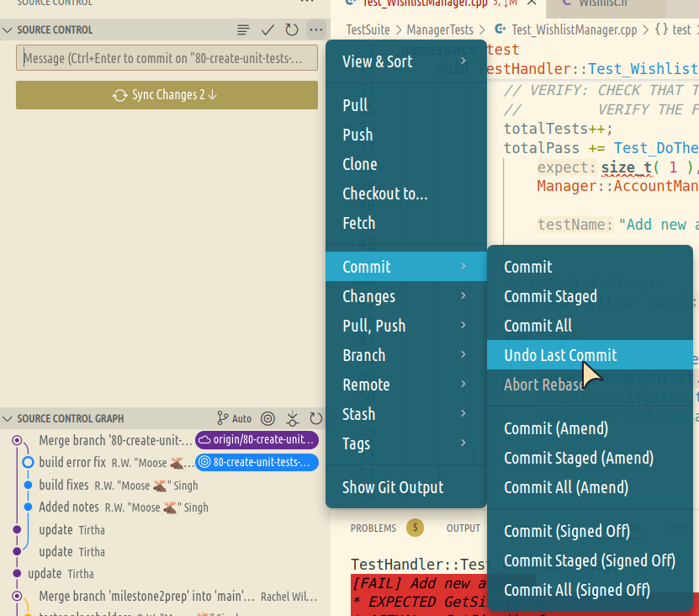Choose Commit All (Amend)
Screen dimensions: 699x616
pyautogui.click(x=590, y=487)
